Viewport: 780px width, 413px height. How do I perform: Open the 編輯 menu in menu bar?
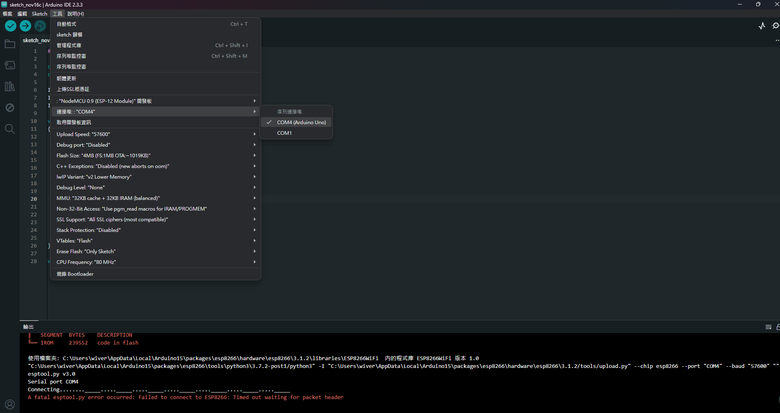(22, 14)
